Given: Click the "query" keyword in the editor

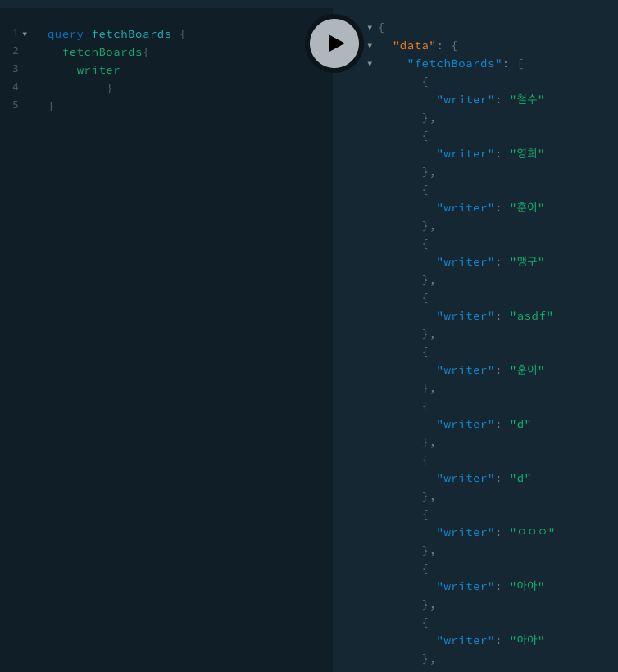Looking at the screenshot, I should 65,34.
